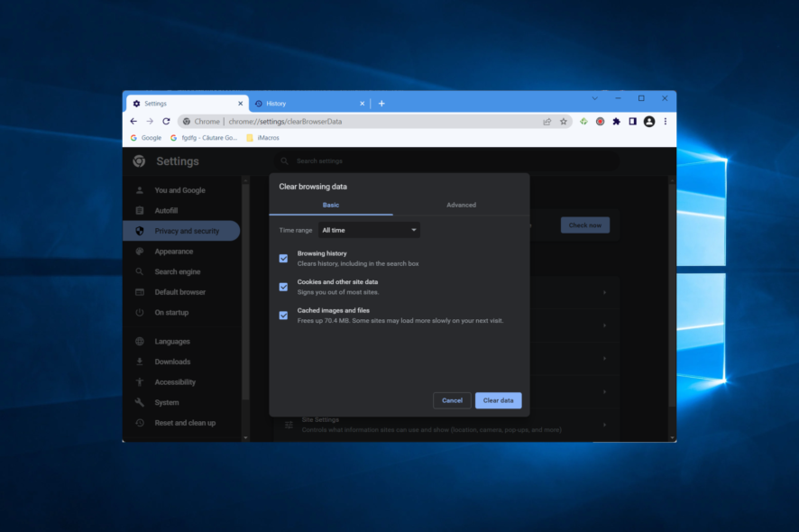Open Accessibility settings
The width and height of the screenshot is (799, 532).
pos(181,382)
